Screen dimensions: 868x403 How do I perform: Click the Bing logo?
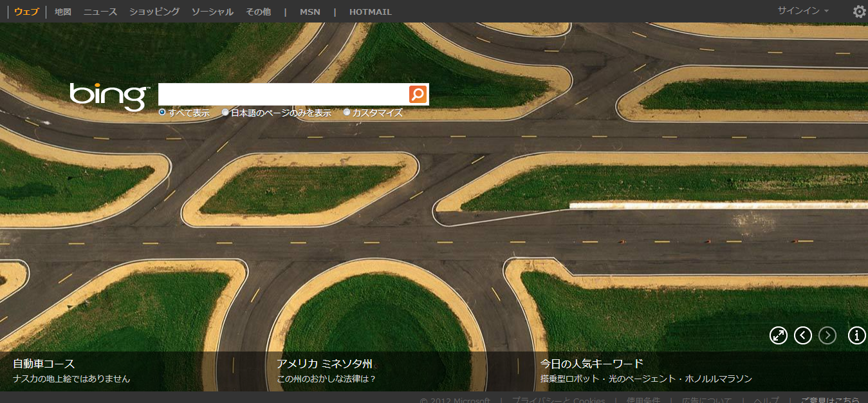109,96
